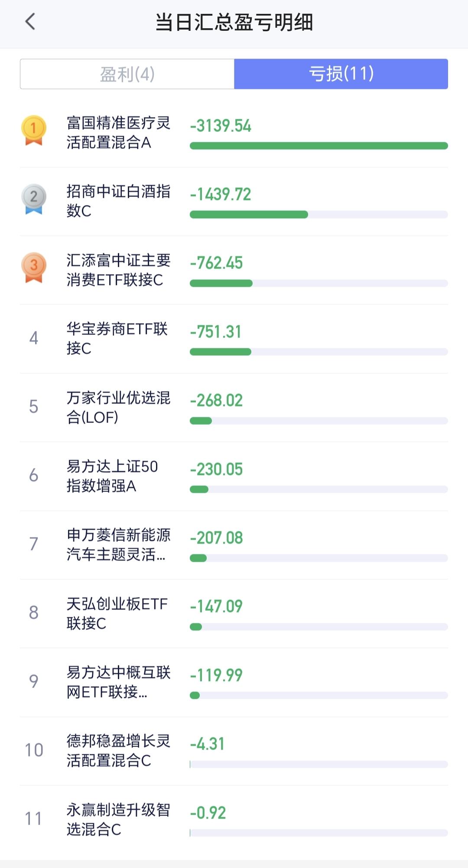Click the -1439.72 loss progress bar
Screen dimensions: 468x868
318,214
